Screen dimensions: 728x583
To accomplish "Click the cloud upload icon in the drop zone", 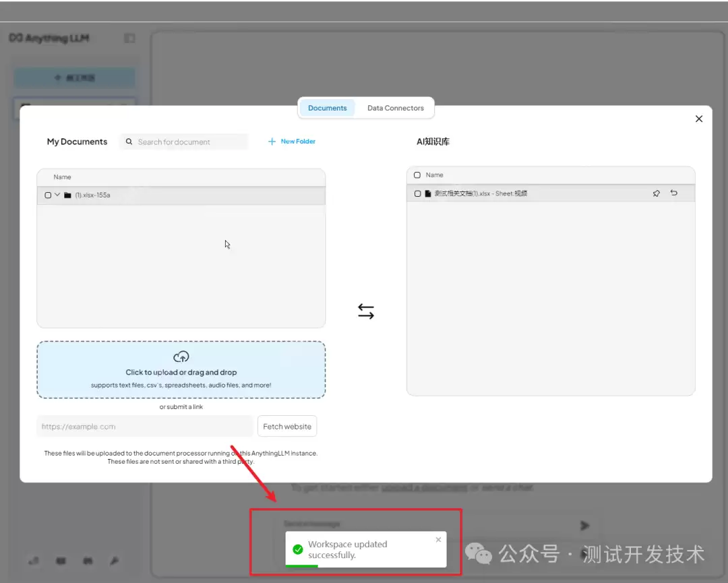I will 181,357.
